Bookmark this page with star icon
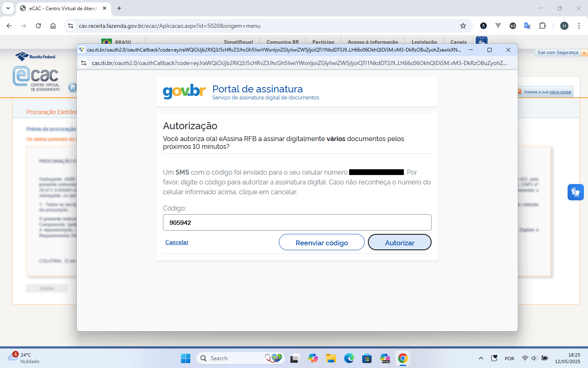588x368 pixels. 463,26
